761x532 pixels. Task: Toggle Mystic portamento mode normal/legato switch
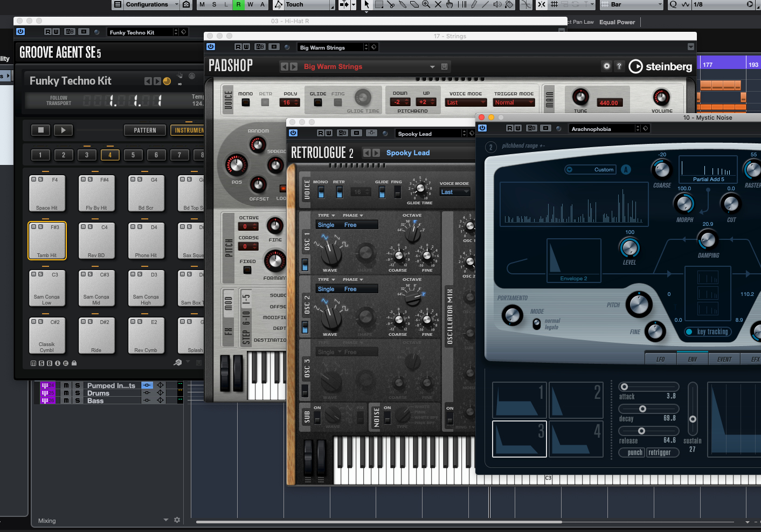tap(536, 324)
